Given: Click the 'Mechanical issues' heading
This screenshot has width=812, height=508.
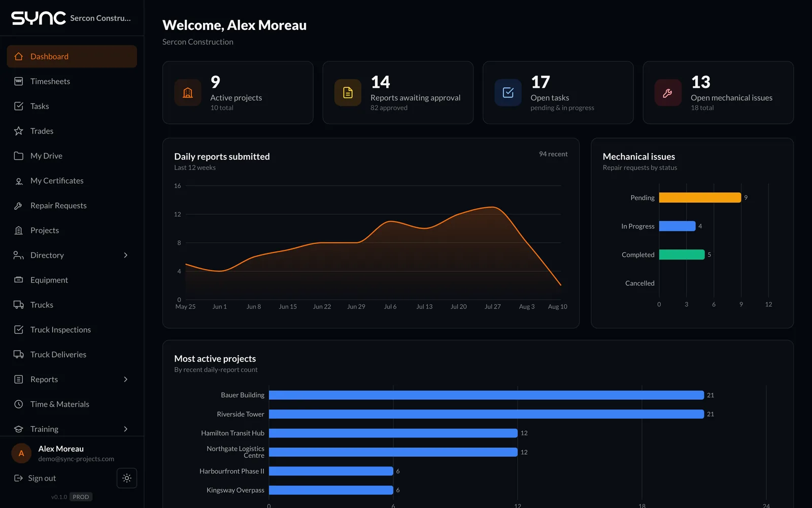Looking at the screenshot, I should [x=639, y=156].
